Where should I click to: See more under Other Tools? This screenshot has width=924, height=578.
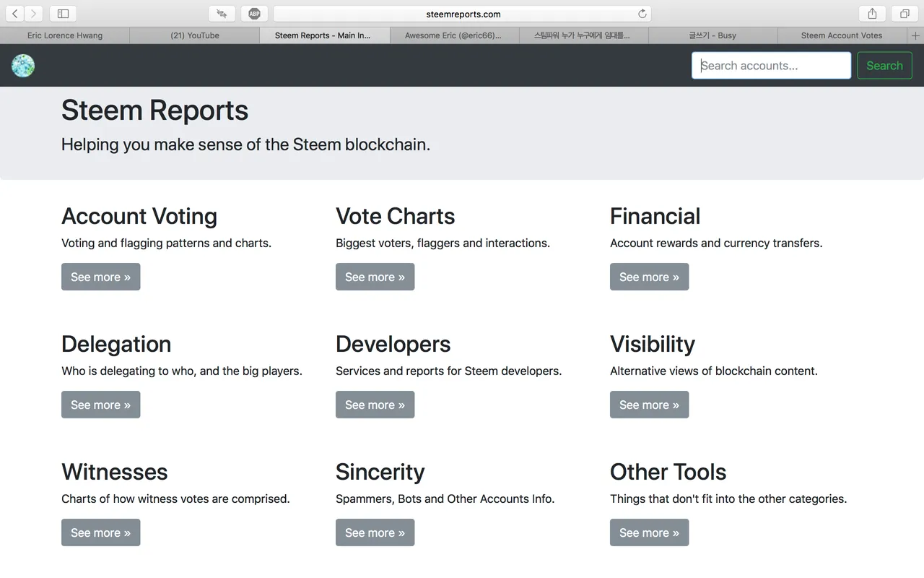pos(649,532)
